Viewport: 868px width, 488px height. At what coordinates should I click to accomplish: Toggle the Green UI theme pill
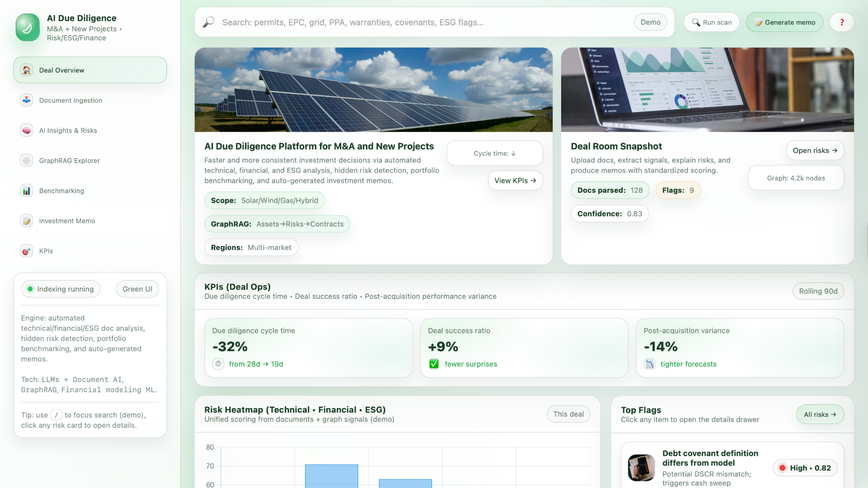137,289
